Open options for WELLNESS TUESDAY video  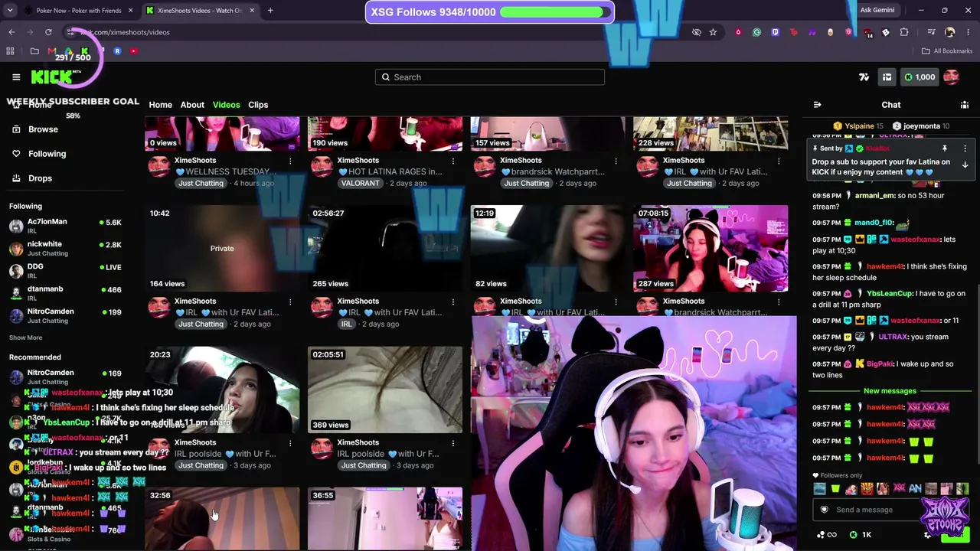290,161
